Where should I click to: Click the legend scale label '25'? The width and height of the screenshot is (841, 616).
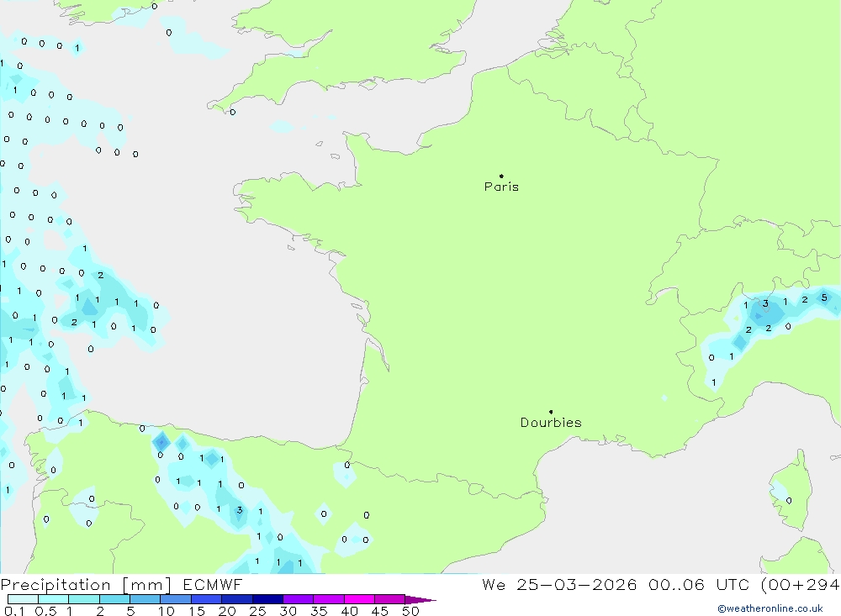point(257,611)
